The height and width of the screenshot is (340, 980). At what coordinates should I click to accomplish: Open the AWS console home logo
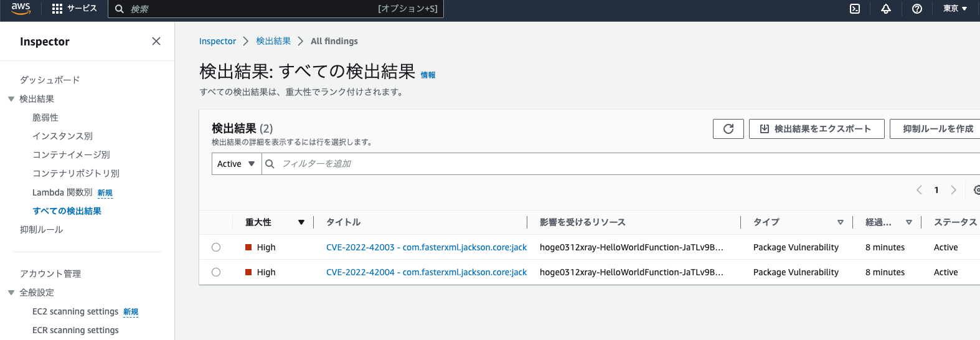[21, 9]
